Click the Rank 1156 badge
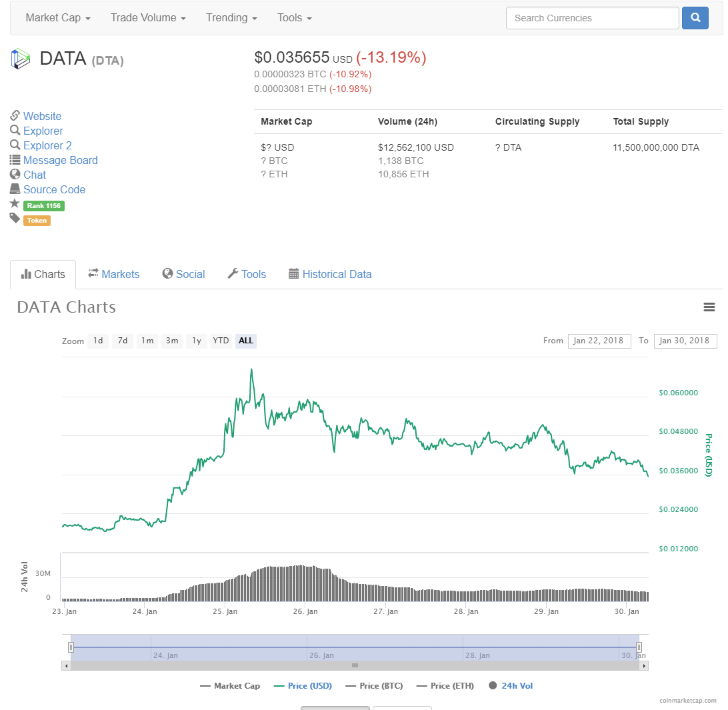728x710 pixels. point(44,206)
